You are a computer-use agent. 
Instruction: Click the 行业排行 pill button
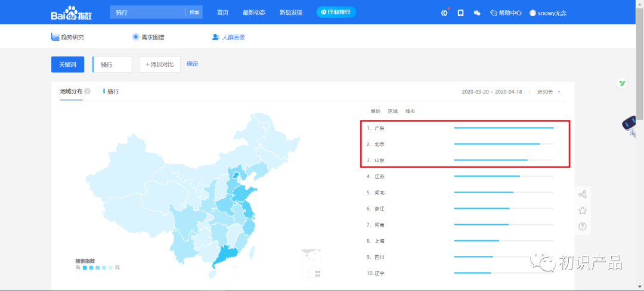click(336, 13)
